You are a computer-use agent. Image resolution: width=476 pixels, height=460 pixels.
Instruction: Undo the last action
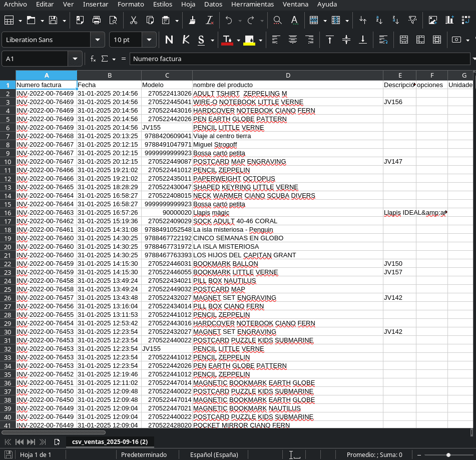click(x=229, y=21)
